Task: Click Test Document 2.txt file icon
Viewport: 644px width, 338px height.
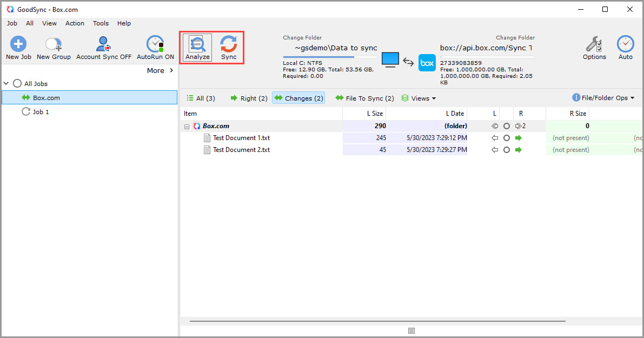Action: pos(207,150)
